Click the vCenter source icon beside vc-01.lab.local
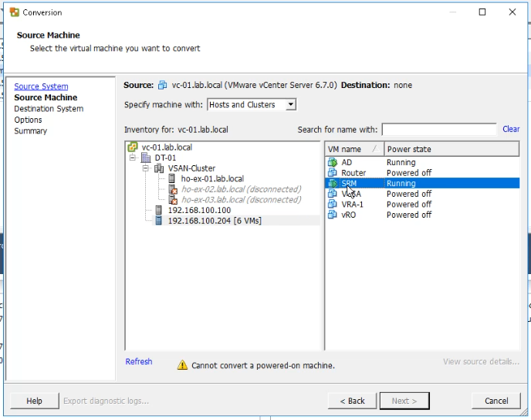Image resolution: width=531 pixels, height=420 pixels. click(x=163, y=85)
